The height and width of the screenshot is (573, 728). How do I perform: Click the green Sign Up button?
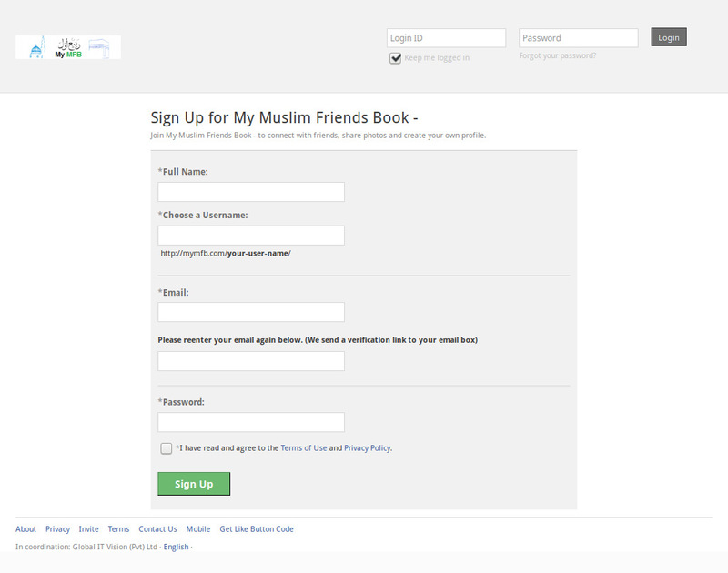[x=194, y=484]
